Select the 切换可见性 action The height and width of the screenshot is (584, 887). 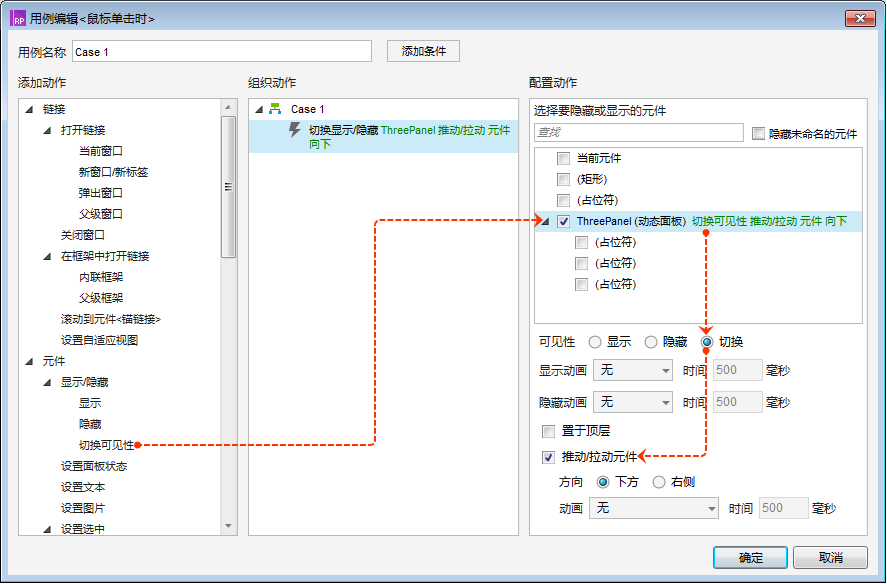pos(106,445)
